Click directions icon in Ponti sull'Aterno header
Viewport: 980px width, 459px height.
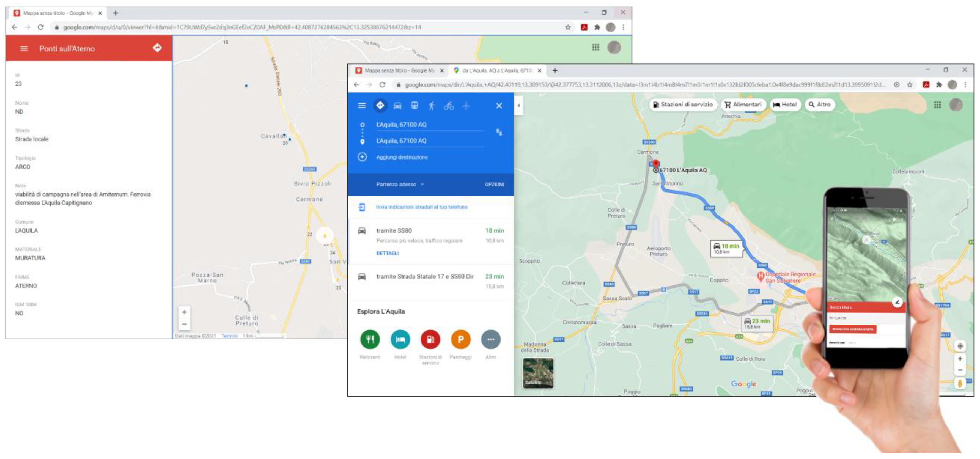[x=157, y=48]
